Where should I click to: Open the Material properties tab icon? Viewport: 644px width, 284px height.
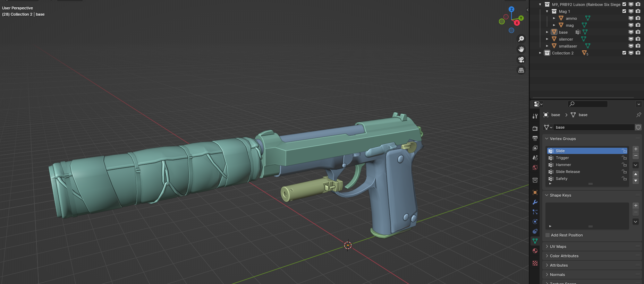click(x=535, y=251)
